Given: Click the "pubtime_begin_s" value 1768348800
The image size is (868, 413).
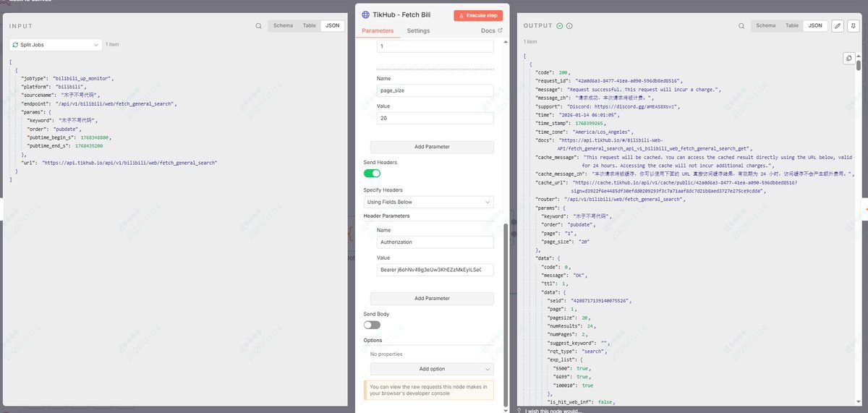Looking at the screenshot, I should point(94,137).
